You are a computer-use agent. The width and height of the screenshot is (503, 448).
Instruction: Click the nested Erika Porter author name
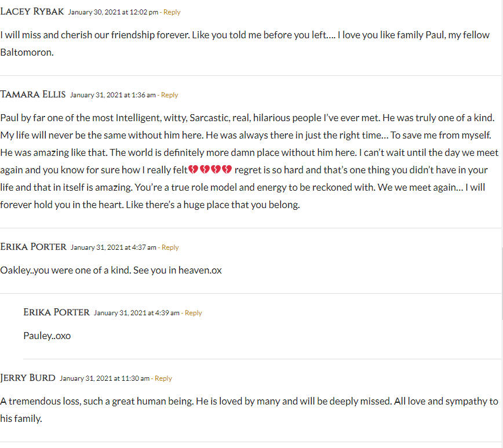tap(56, 312)
